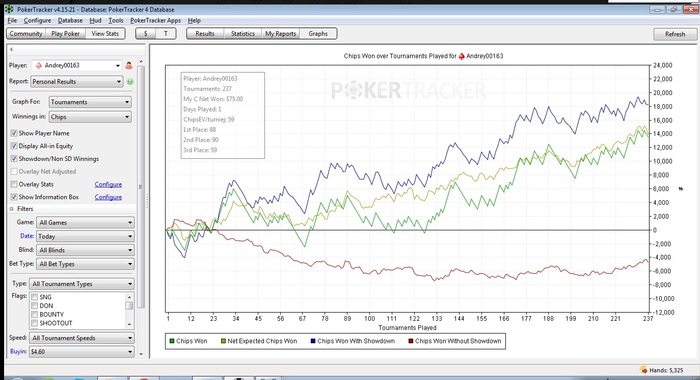Select the cash games $ button
The height and width of the screenshot is (380, 700).
pyautogui.click(x=146, y=33)
